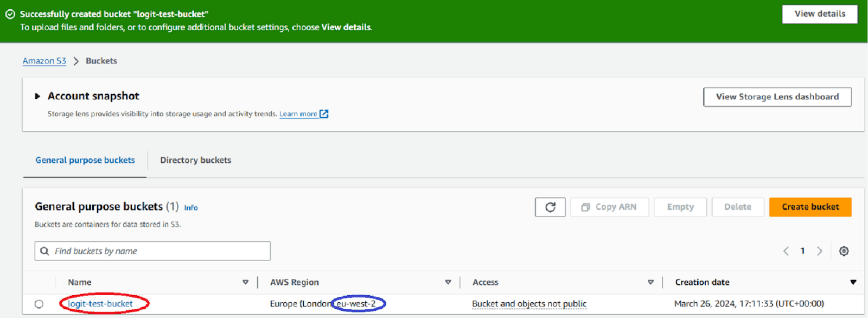This screenshot has height=318, width=868.
Task: Switch to the General purpose buckets tab
Action: pos(85,160)
